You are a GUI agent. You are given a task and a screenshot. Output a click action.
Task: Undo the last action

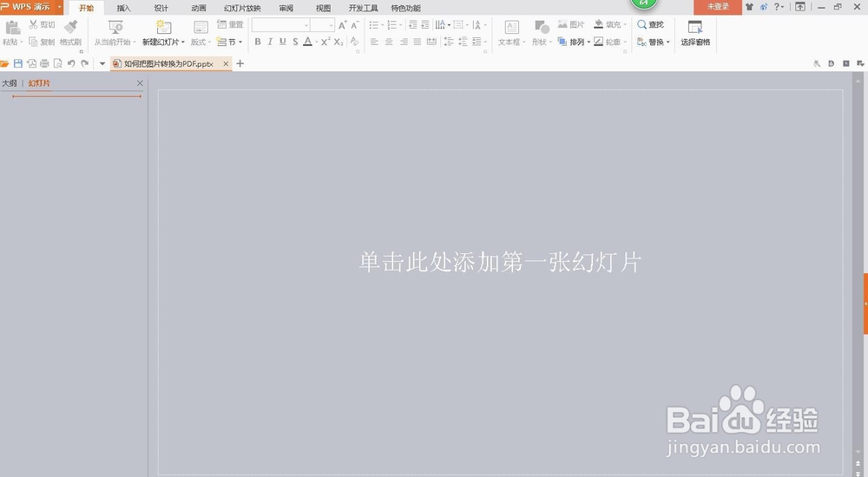(71, 63)
